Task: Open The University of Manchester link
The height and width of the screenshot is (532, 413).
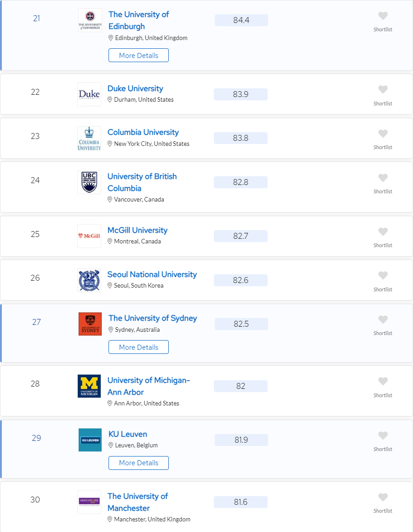Action: 138,502
